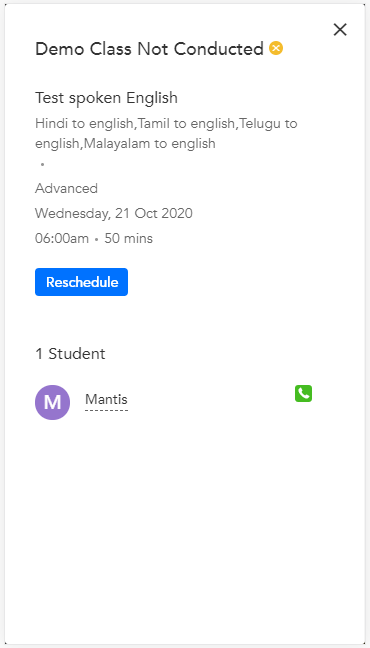Image resolution: width=370 pixels, height=648 pixels.
Task: Open the purple M student avatar
Action: tap(53, 403)
